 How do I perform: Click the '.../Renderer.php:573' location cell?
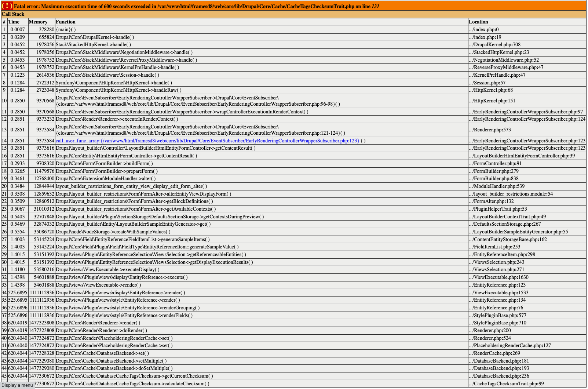(527, 130)
